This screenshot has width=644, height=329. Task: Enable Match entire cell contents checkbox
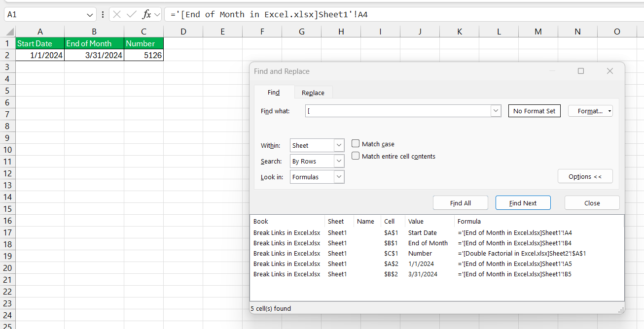tap(356, 156)
